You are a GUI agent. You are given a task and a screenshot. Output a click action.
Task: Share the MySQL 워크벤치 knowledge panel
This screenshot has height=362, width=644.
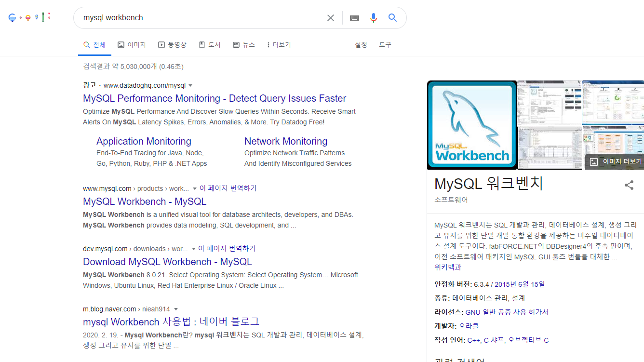[629, 185]
